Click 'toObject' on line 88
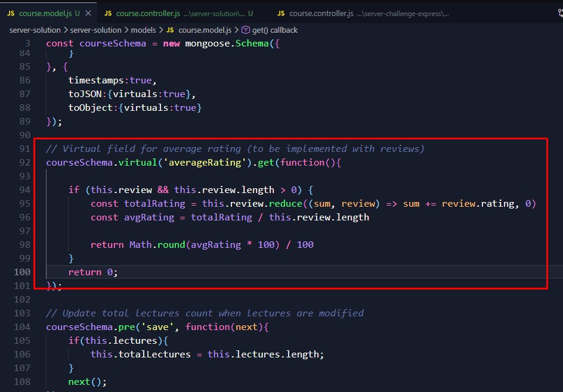Screen dimensions: 563x392 [91, 108]
